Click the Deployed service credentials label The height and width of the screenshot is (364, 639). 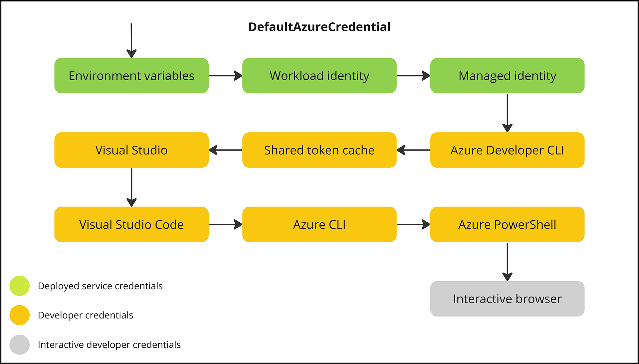[x=100, y=286]
